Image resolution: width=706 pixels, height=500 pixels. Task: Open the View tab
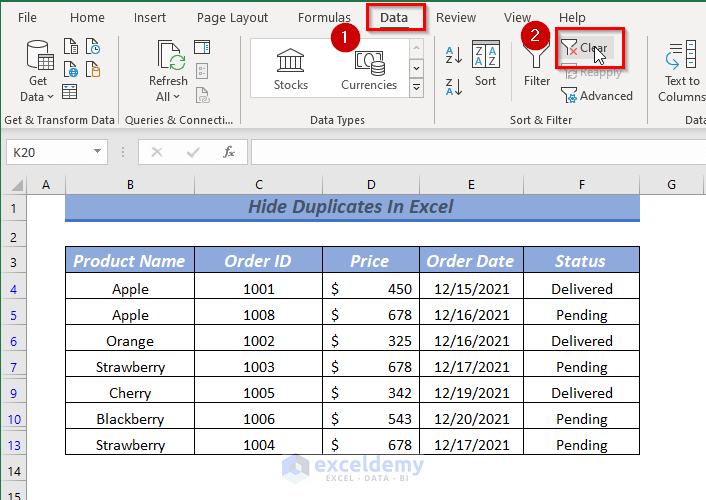[517, 18]
